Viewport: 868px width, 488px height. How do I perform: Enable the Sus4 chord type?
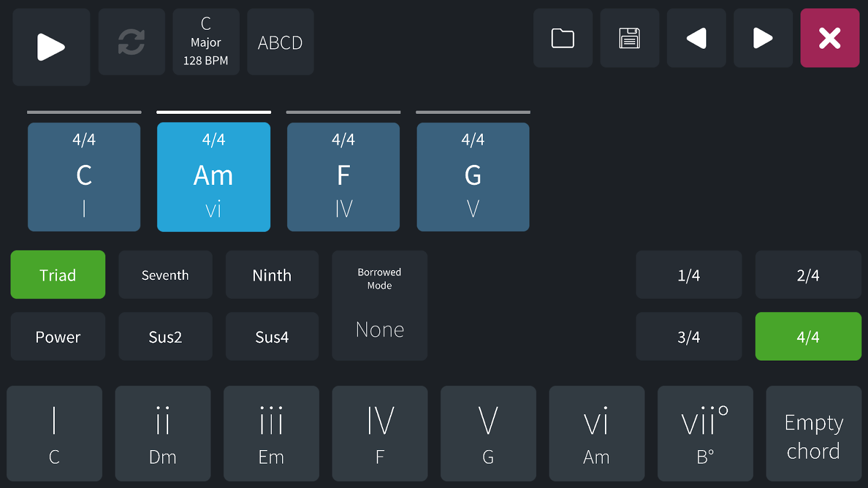coord(272,337)
